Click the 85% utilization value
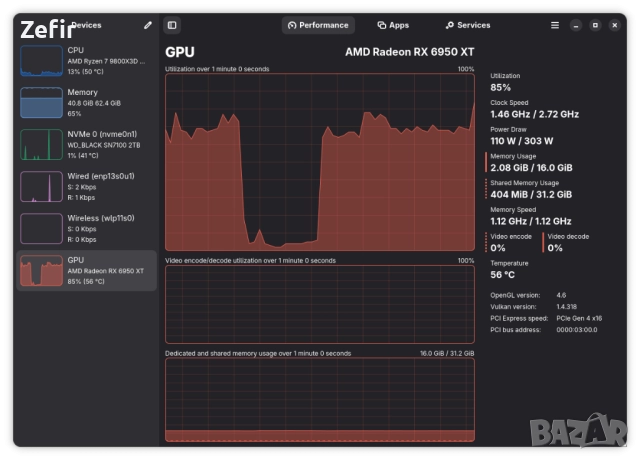Screen dimensions: 640x460 coord(500,87)
